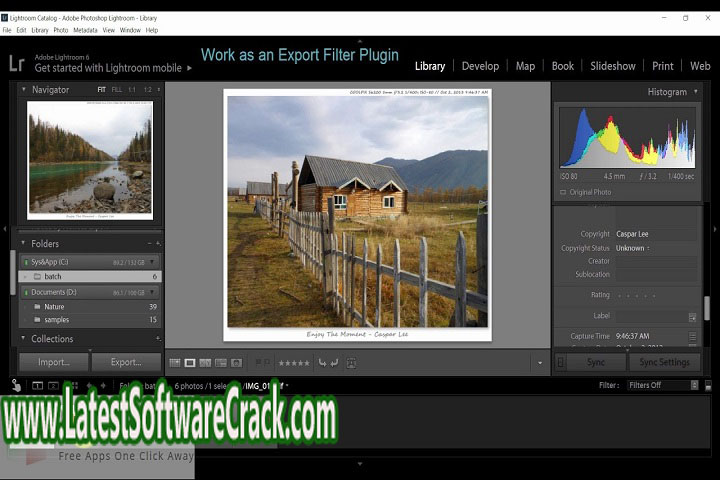Image resolution: width=720 pixels, height=480 pixels.
Task: Hide the filmstrip bottom arrow
Action: 360,464
